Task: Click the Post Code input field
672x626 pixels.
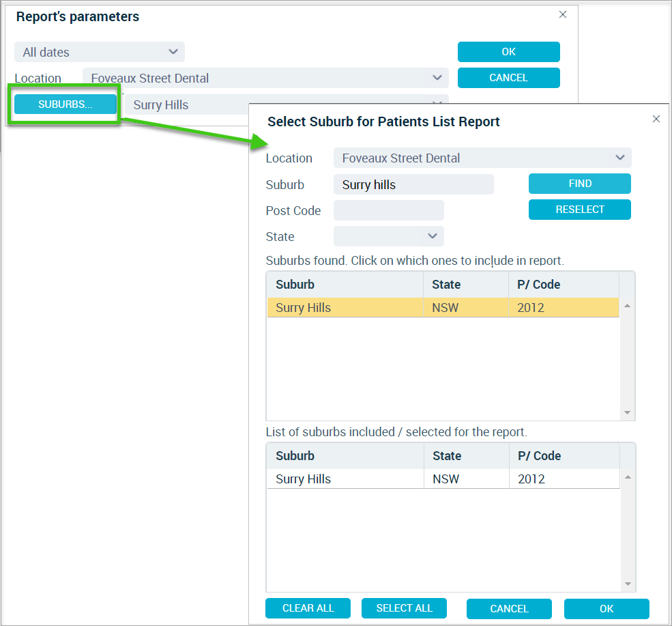Action: [x=389, y=210]
